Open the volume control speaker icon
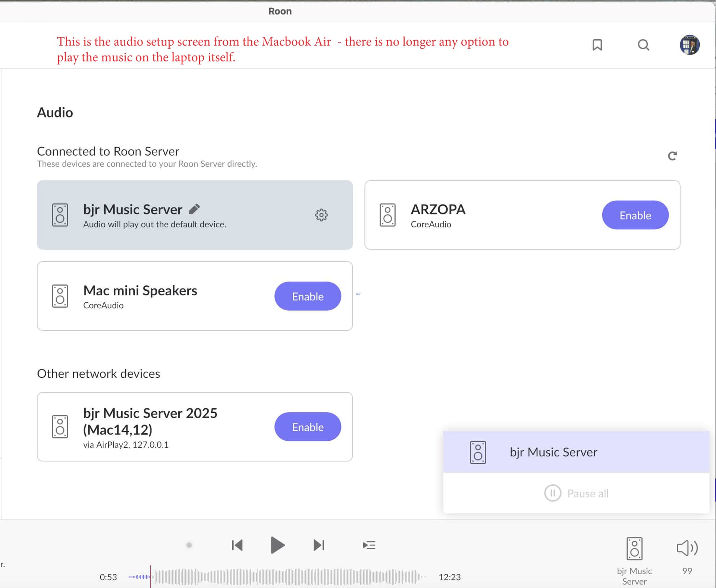716x588 pixels. pyautogui.click(x=687, y=548)
